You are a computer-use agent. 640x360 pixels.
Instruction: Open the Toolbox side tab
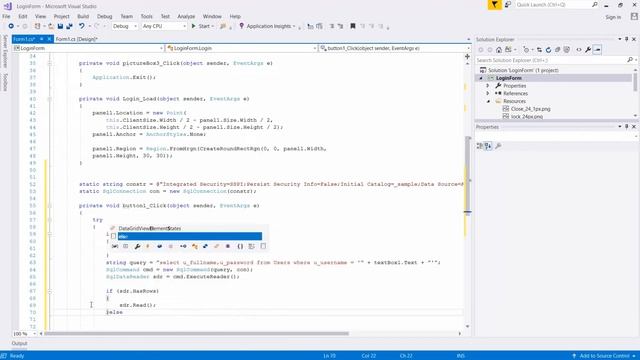(x=5, y=82)
